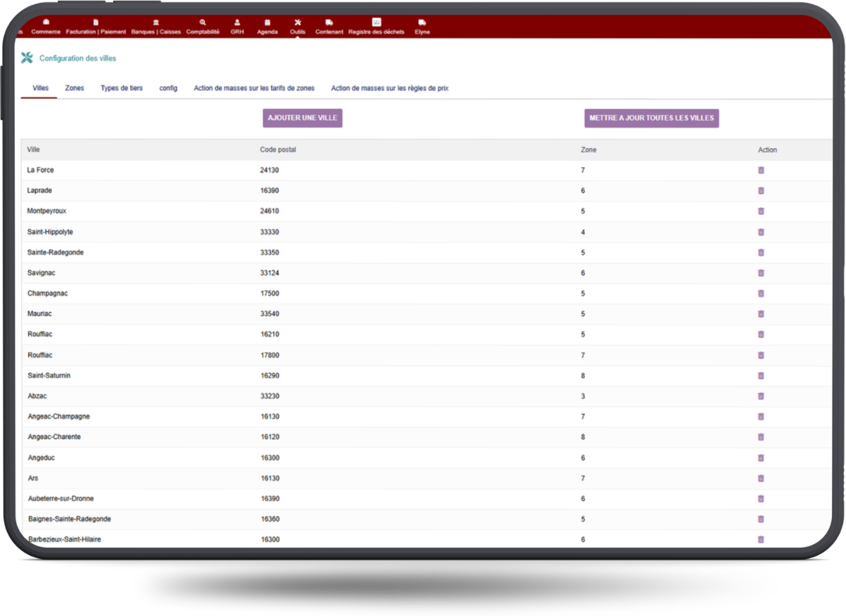Click the Configuration des villes tools icon
846x616 pixels.
pos(27,58)
